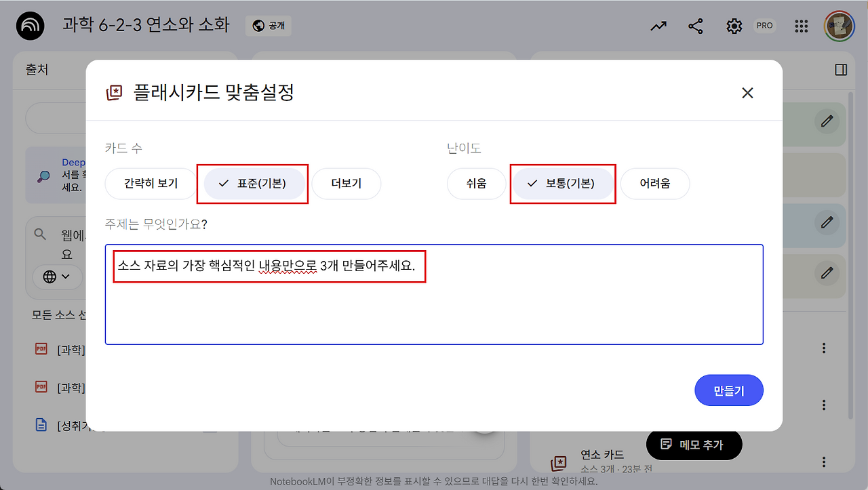868x490 pixels.
Task: Click the 연소 카드 flashcard icon
Action: [559, 463]
